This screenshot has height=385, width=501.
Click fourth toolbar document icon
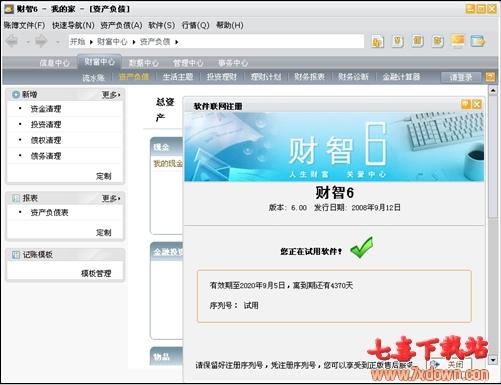point(438,41)
